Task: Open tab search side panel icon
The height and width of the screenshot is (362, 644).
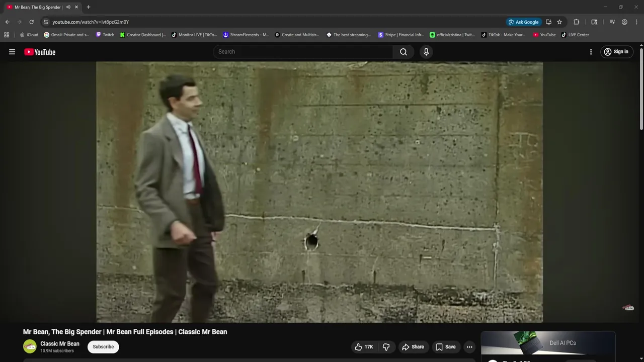Action: [594, 22]
